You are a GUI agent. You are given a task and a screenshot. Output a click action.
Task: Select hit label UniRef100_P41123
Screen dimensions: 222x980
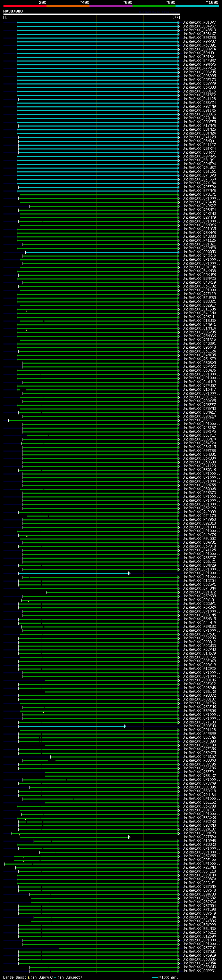pos(199,466)
